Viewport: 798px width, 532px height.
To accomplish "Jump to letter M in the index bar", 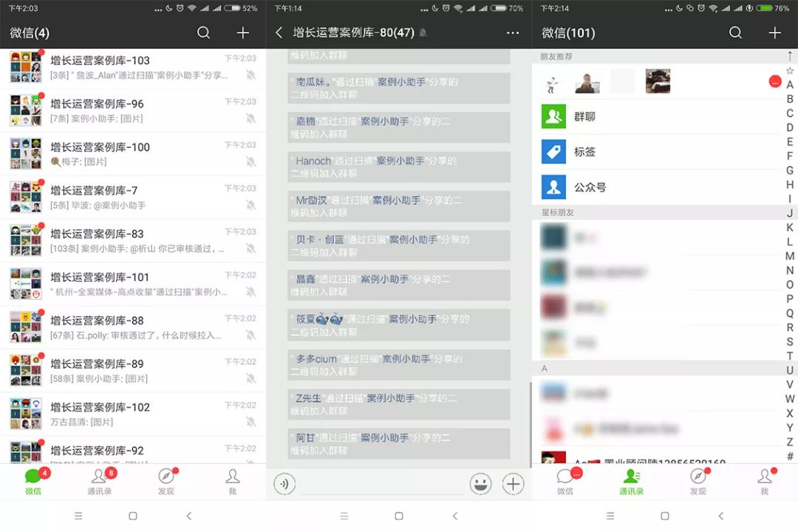I will pyautogui.click(x=790, y=256).
